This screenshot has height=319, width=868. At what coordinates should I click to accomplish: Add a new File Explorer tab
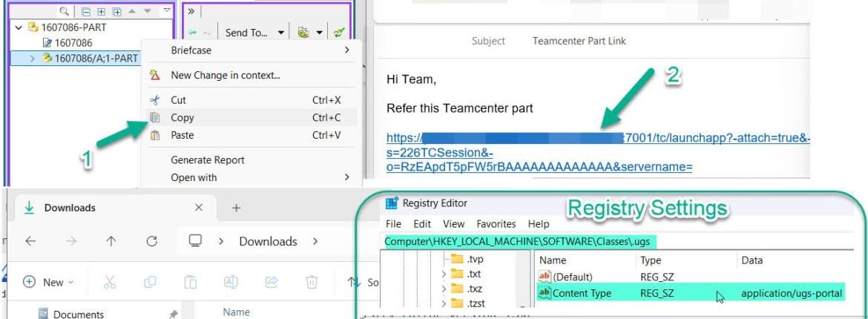click(236, 208)
